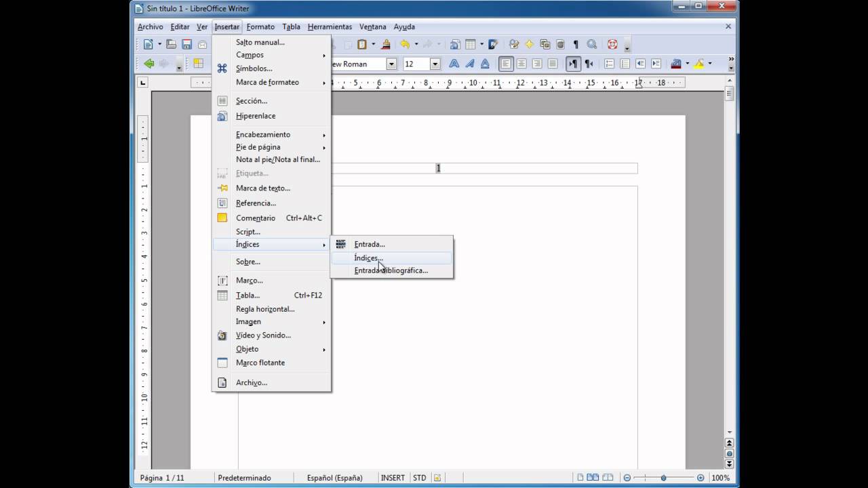The height and width of the screenshot is (488, 868).
Task: Toggle left alignment
Action: pos(506,64)
